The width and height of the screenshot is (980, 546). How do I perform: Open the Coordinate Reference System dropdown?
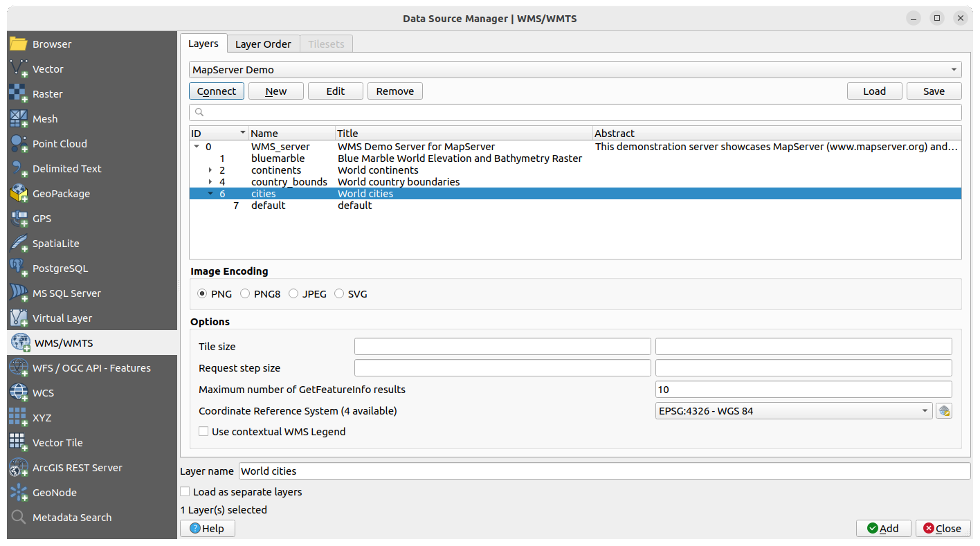pyautogui.click(x=793, y=411)
